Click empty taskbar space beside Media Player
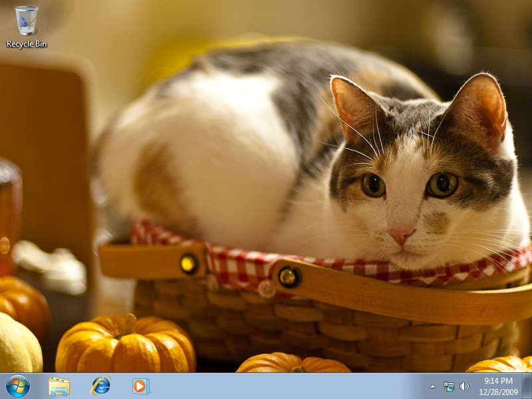 tap(279, 386)
